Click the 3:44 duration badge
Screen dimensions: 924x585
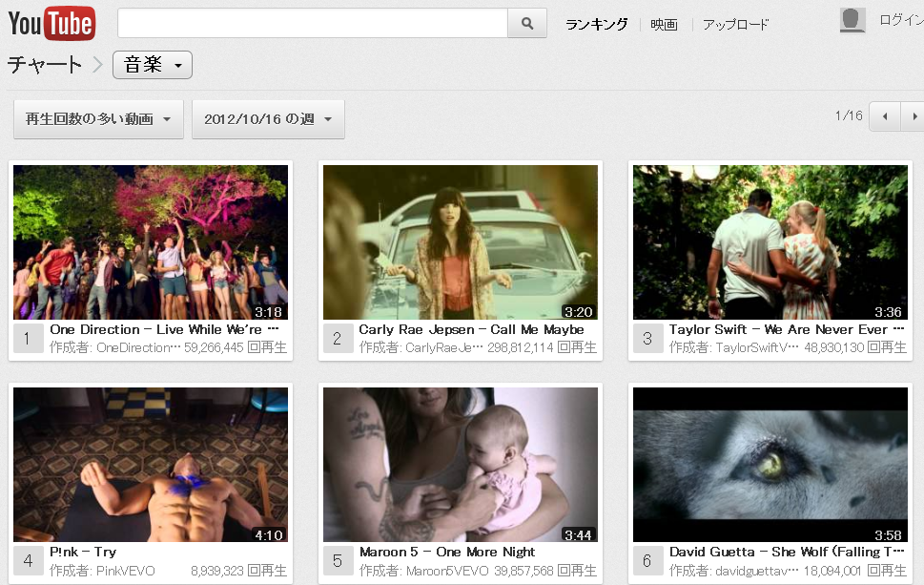coord(578,534)
